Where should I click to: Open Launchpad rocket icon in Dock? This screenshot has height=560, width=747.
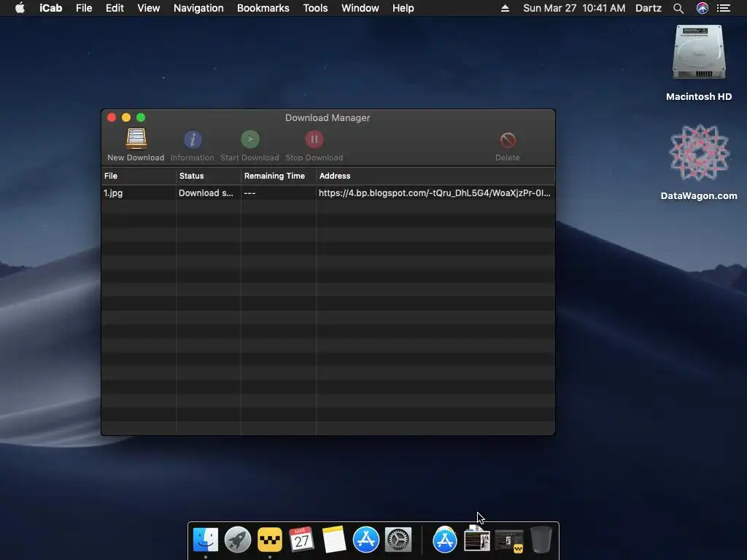[x=237, y=540]
